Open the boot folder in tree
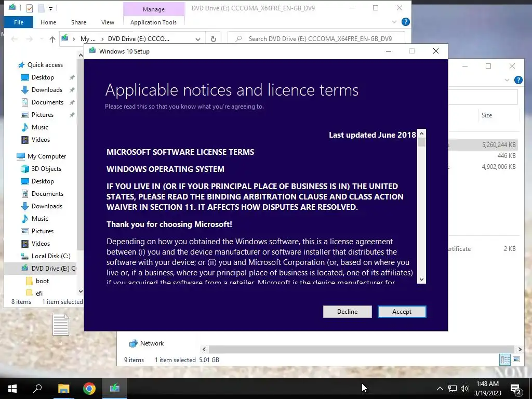Viewport: 532px width, 399px height. click(x=42, y=281)
